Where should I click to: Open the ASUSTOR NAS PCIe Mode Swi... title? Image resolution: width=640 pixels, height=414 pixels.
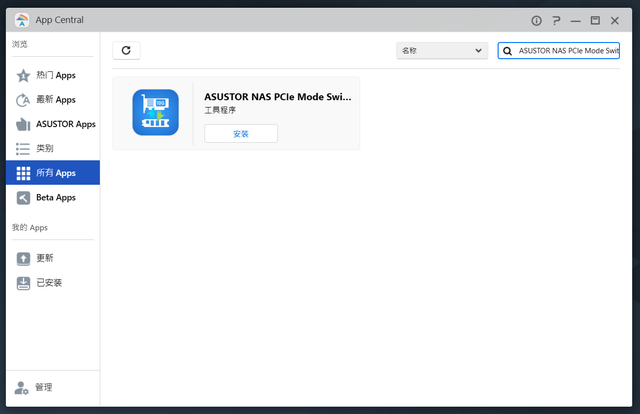(278, 97)
